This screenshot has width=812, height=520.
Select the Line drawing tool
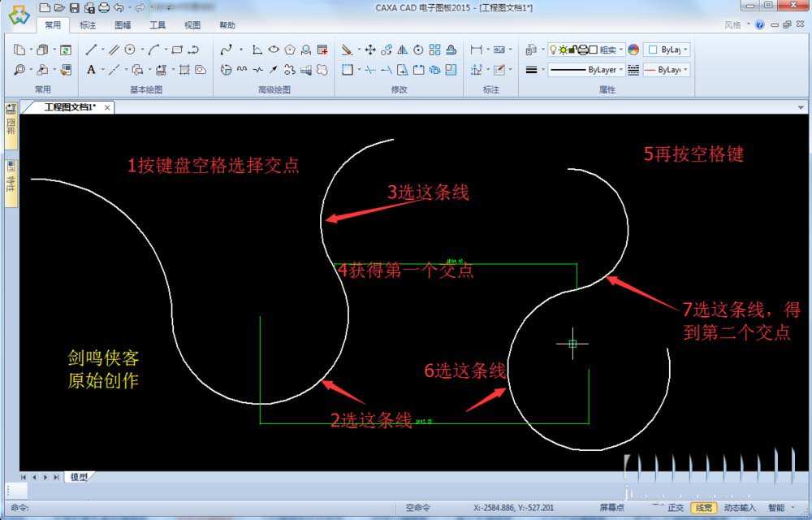(92, 49)
